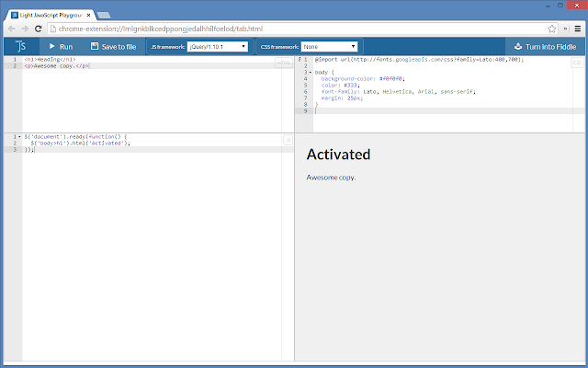Image resolution: width=588 pixels, height=368 pixels.
Task: Click Turn into Fiddle button
Action: tap(545, 47)
